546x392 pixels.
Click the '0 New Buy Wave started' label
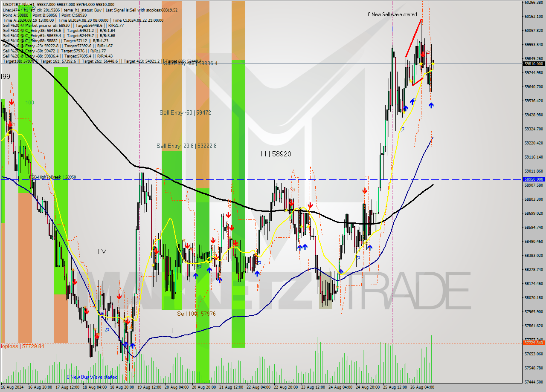92,377
